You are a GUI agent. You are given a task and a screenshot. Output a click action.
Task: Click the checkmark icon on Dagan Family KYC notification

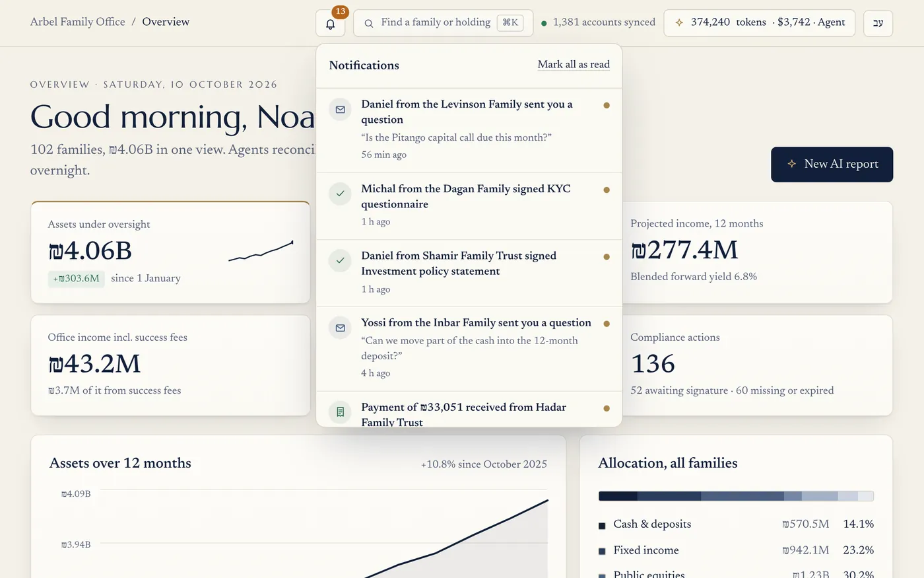[x=340, y=194]
